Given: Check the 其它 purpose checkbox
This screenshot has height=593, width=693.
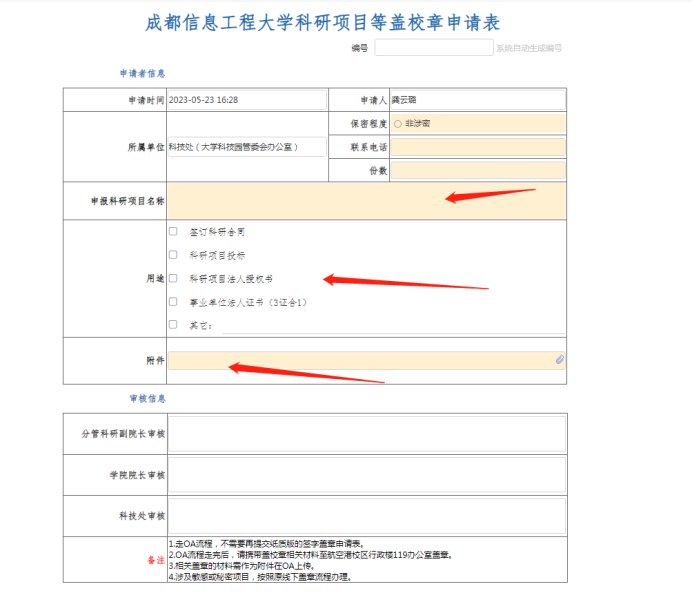Looking at the screenshot, I should (x=173, y=324).
